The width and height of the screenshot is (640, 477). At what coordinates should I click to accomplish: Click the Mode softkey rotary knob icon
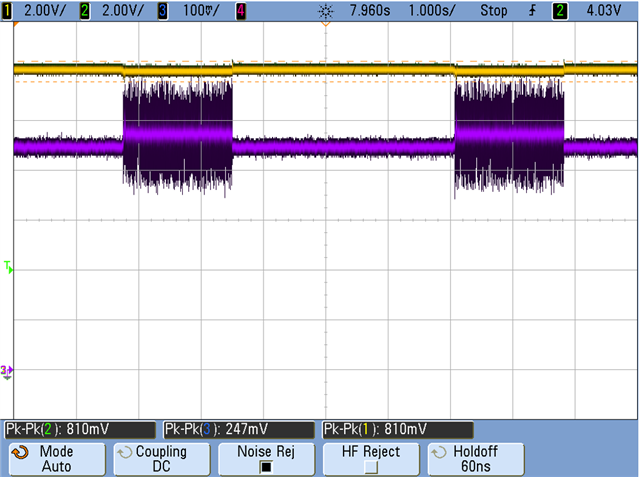click(x=20, y=452)
